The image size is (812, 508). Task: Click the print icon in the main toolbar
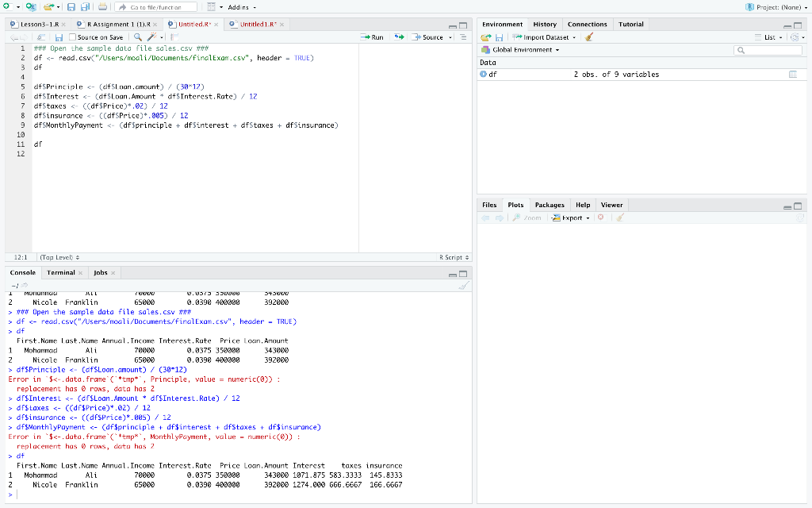102,7
